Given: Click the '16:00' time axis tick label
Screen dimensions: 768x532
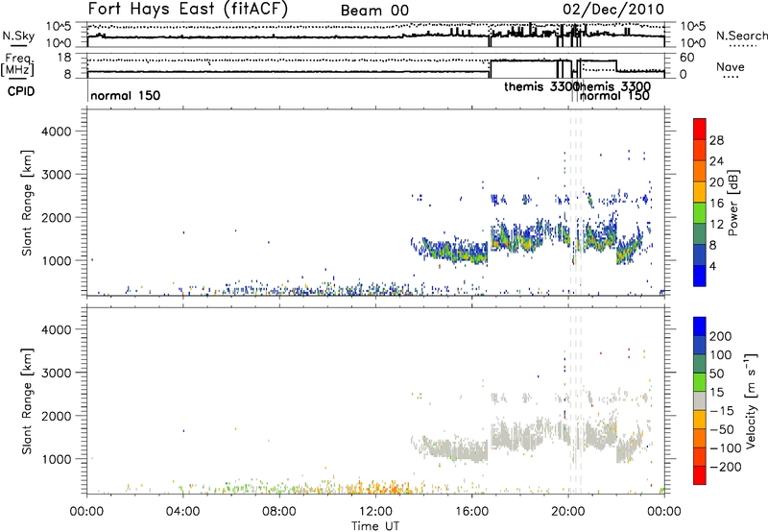Looking at the screenshot, I should [x=471, y=512].
